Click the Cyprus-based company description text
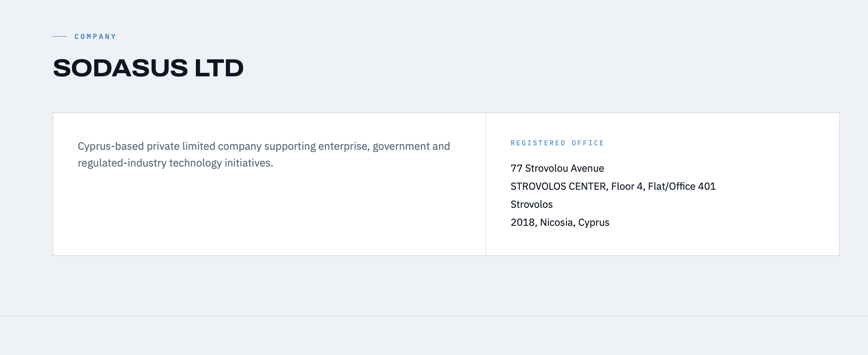 tap(264, 154)
